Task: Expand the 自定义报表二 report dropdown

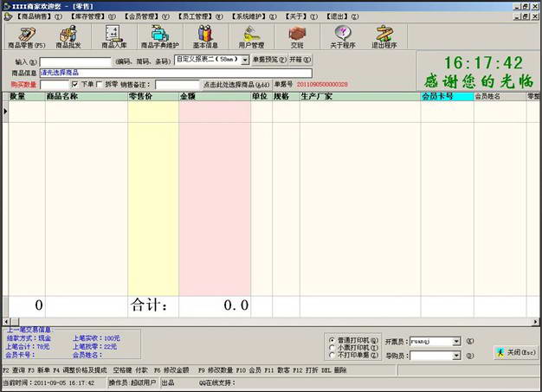Action: tap(245, 60)
